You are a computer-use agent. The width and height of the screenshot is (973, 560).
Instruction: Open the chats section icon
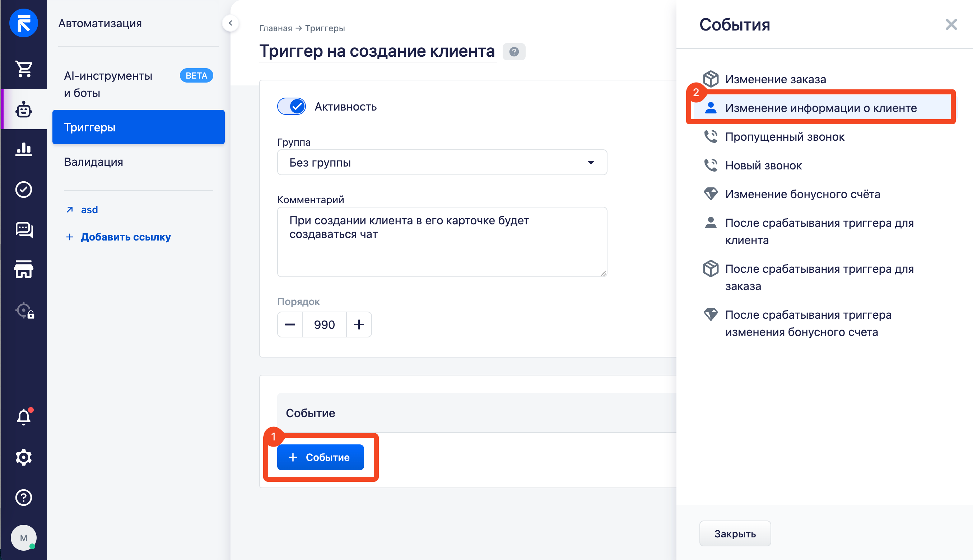coord(23,230)
